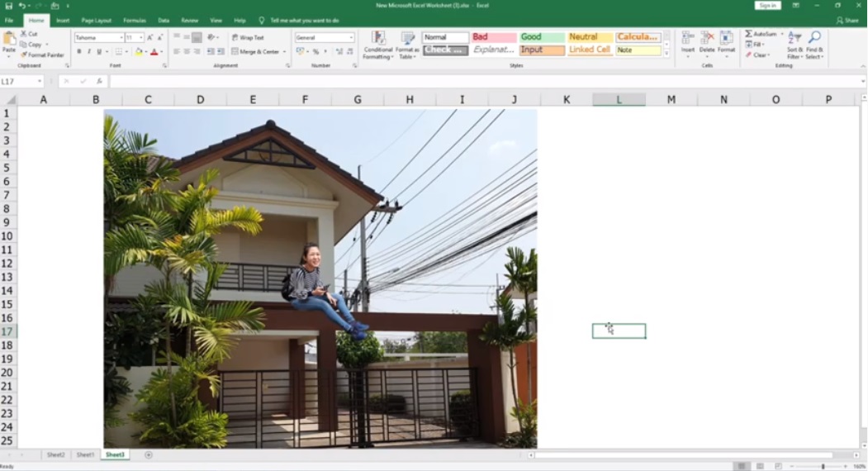Open the Name Box dropdown arrow
This screenshot has height=471, width=868.
point(40,82)
